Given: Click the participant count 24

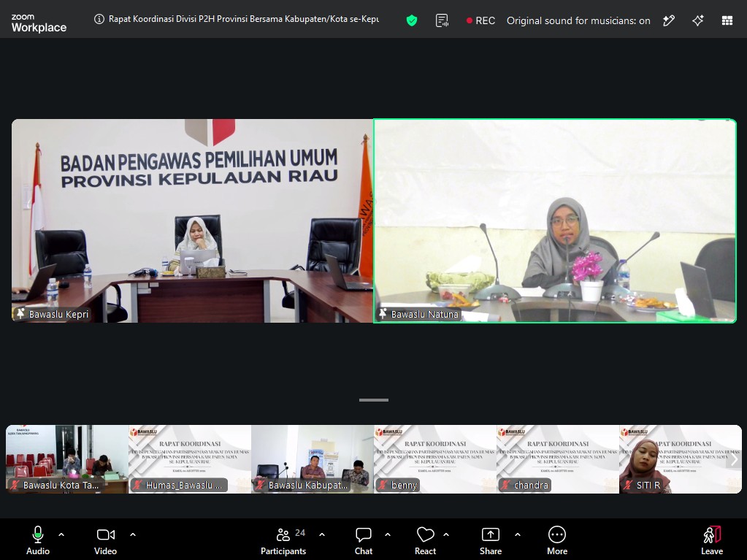Looking at the screenshot, I should 300,533.
